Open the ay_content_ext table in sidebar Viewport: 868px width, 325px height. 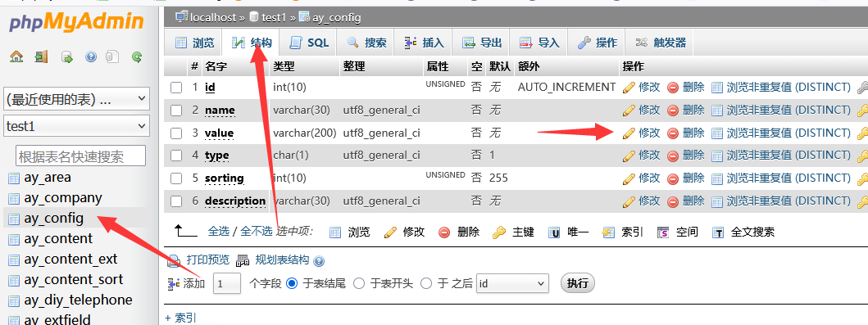point(70,260)
